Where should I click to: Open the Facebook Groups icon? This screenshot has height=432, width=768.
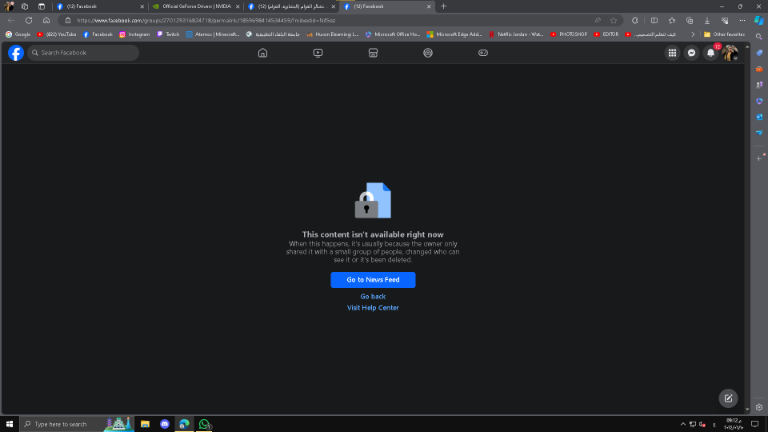coord(428,53)
